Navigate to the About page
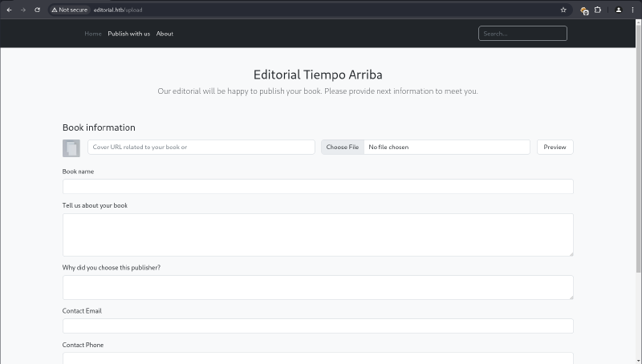This screenshot has height=364, width=642. click(165, 34)
